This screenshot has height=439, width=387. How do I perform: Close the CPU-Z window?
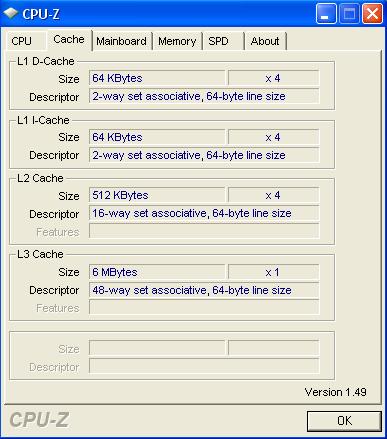pyautogui.click(x=372, y=14)
